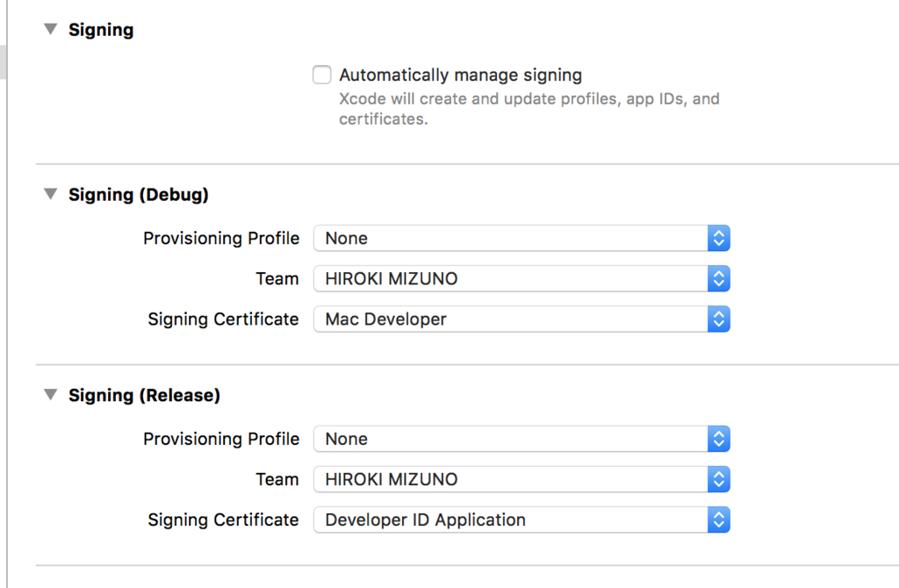Screen dimensions: 899x588
Task: Open the Developer ID Application certificate dropdown
Action: click(509, 520)
